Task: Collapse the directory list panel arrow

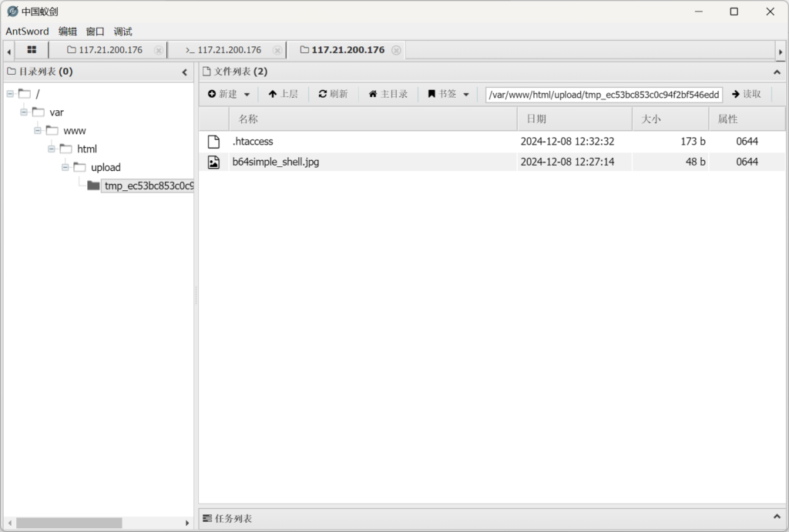Action: click(x=185, y=72)
